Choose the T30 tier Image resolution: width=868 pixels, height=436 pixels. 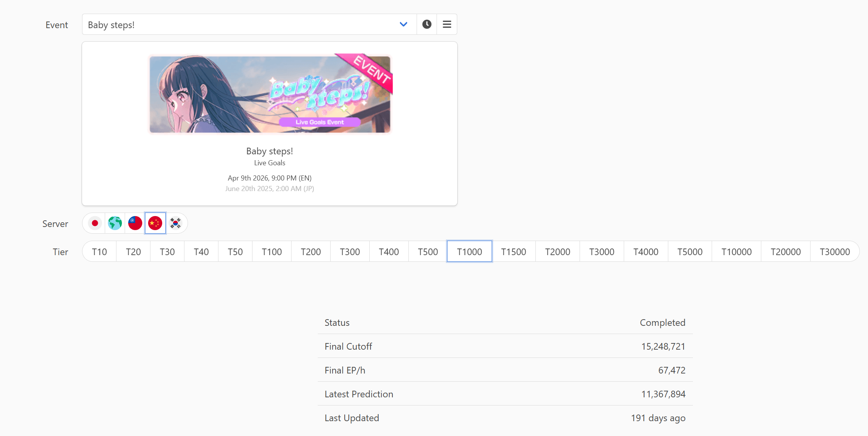(x=167, y=252)
